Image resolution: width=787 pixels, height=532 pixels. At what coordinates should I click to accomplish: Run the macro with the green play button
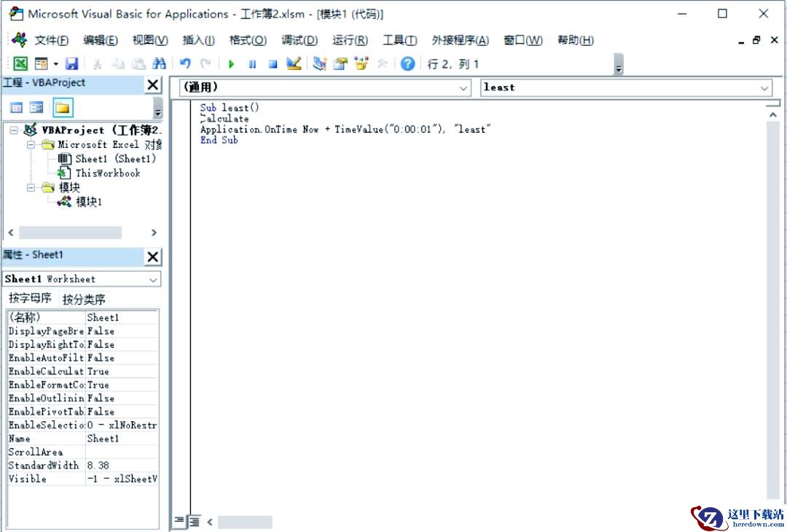pos(231,64)
